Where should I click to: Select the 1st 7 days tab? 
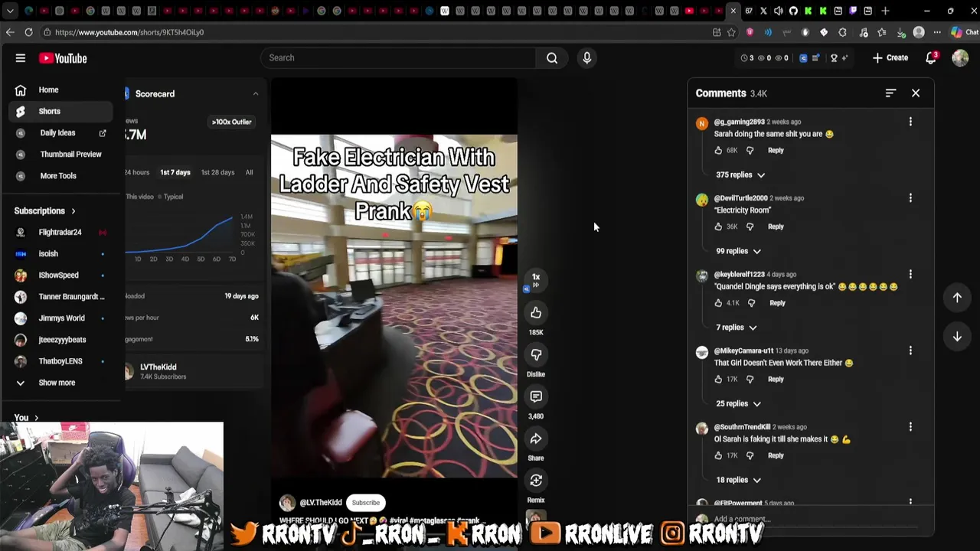[x=175, y=172]
